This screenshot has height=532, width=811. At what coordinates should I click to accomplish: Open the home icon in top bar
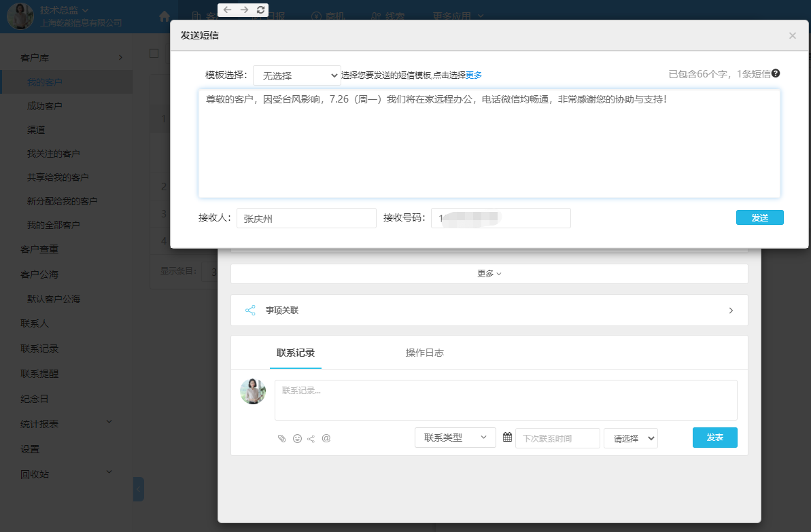tap(165, 16)
